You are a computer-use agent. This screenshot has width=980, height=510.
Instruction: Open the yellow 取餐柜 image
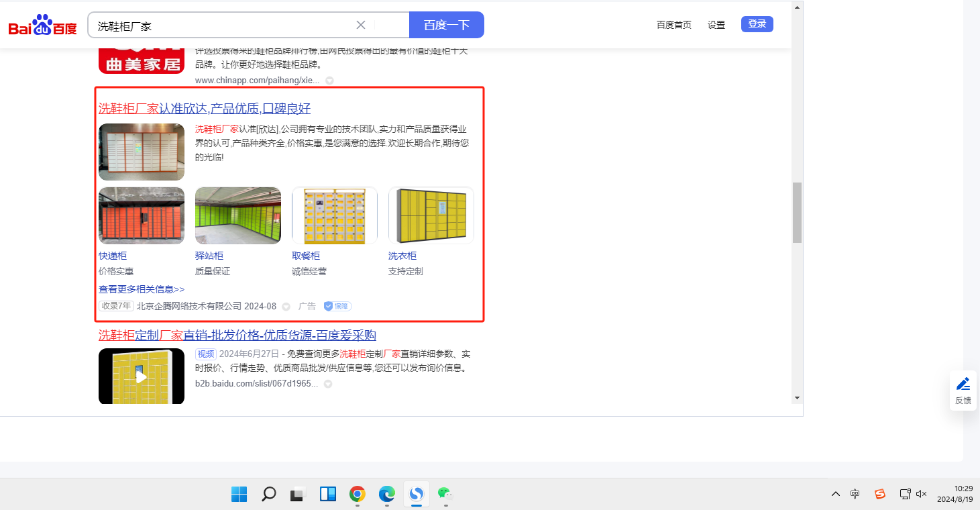click(335, 215)
